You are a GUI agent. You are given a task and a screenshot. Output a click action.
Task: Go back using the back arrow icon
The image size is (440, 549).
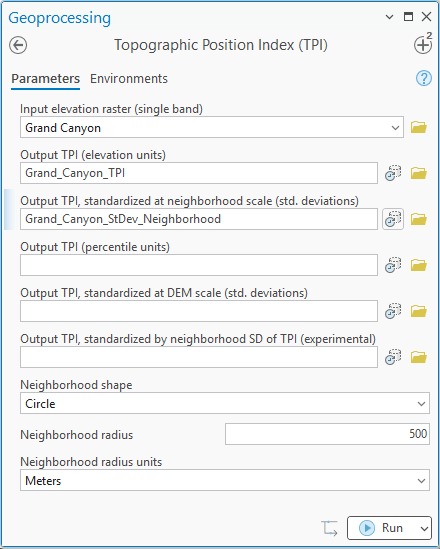click(x=18, y=45)
